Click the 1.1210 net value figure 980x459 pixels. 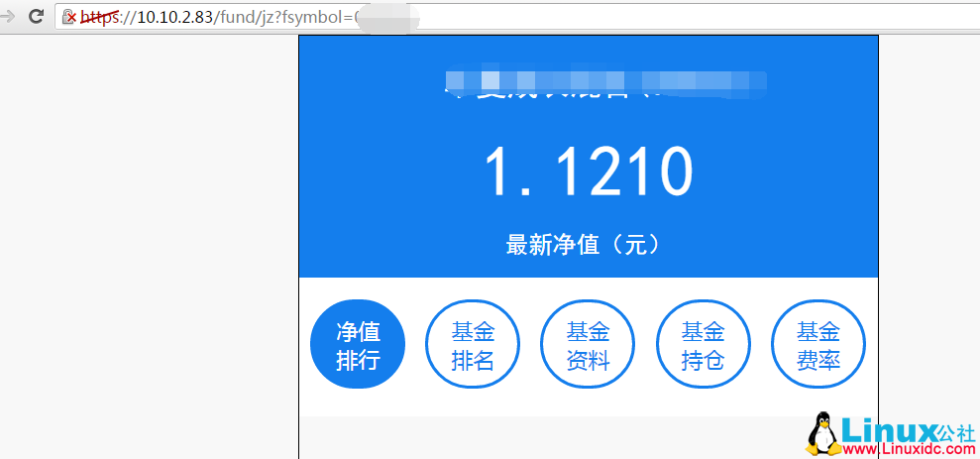[x=588, y=172]
